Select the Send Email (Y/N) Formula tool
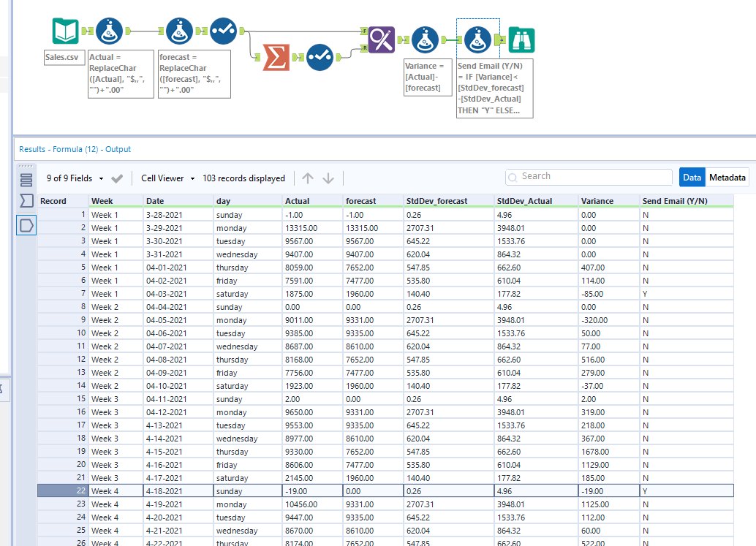The image size is (756, 546). [477, 40]
